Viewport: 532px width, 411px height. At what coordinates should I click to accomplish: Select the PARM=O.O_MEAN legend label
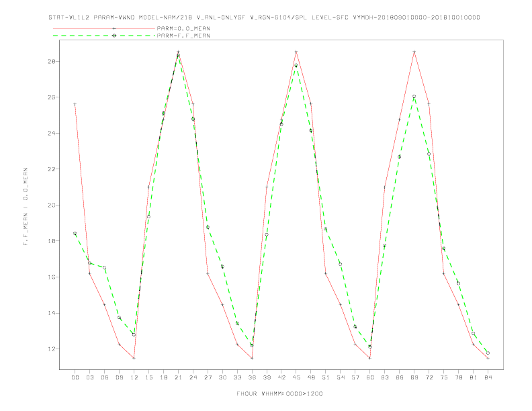click(x=183, y=28)
